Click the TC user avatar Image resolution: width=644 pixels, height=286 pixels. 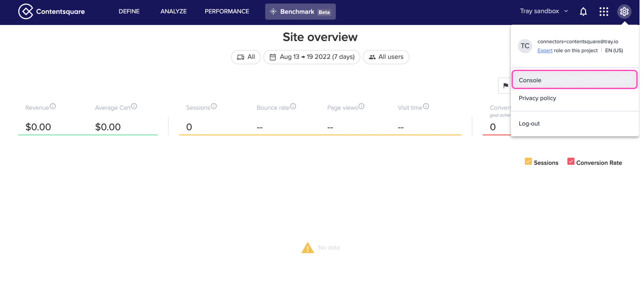pyautogui.click(x=525, y=46)
